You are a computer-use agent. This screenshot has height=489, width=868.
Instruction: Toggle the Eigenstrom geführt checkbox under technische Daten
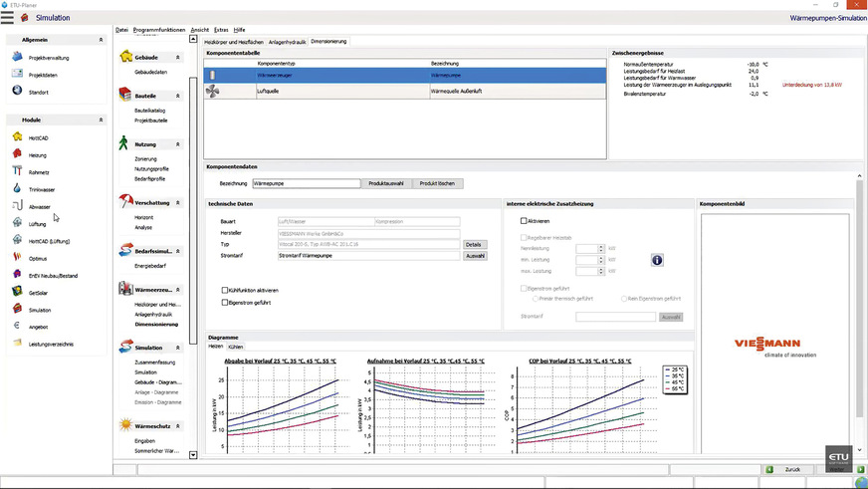225,302
